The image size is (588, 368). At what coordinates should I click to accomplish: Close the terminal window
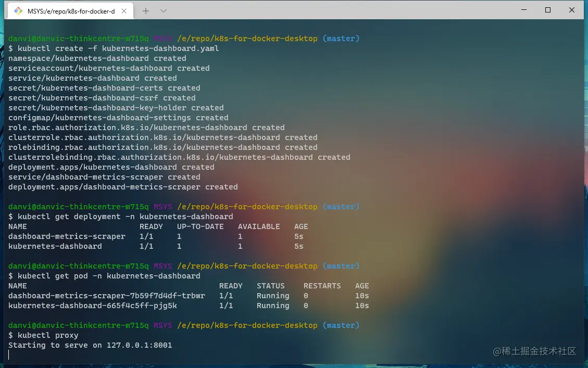click(x=571, y=10)
